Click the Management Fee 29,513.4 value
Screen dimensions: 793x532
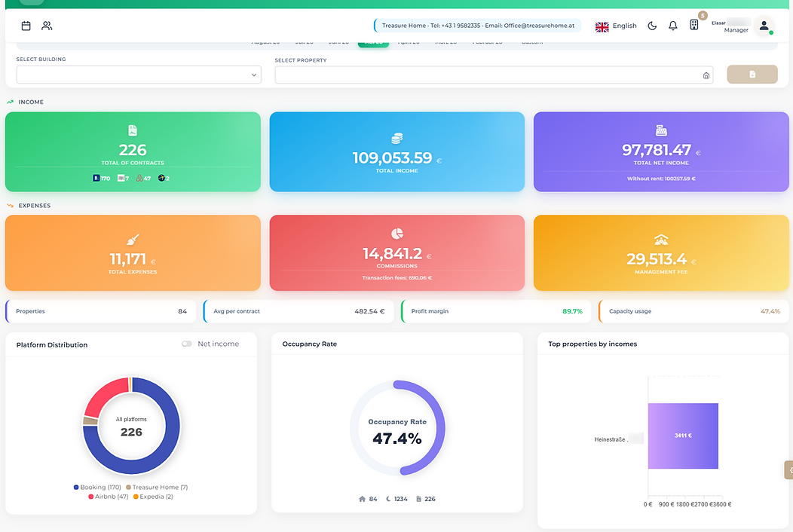pyautogui.click(x=657, y=259)
